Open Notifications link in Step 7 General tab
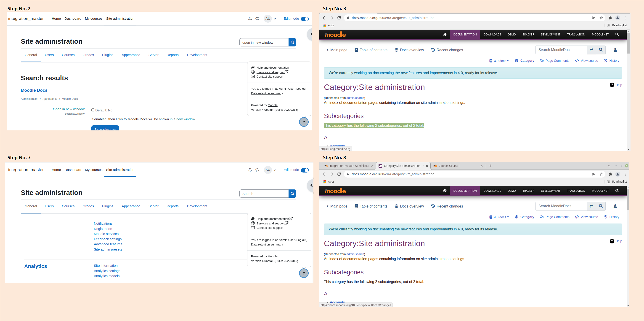Screen dimensions: 644x321 click(103, 223)
